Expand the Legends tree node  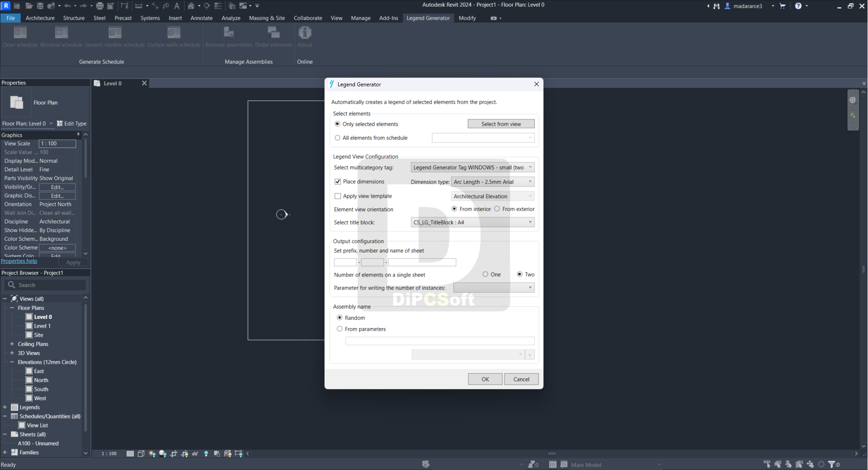5,407
